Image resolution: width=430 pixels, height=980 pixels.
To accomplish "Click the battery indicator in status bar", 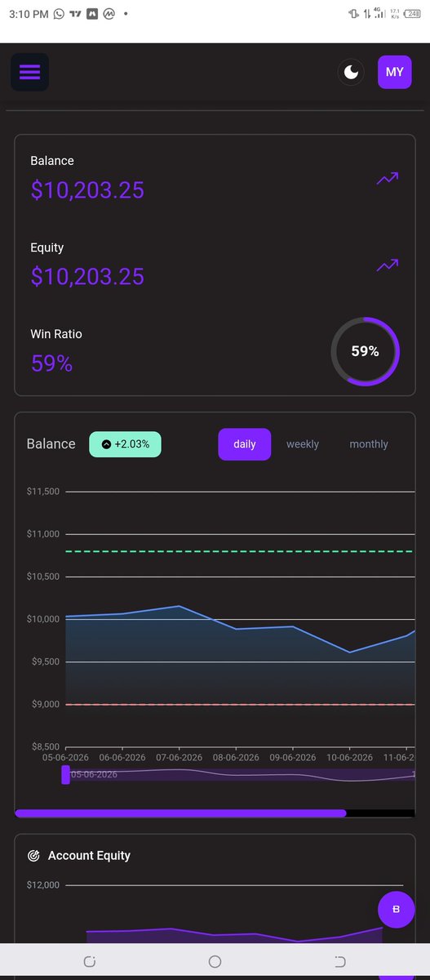I will [411, 14].
